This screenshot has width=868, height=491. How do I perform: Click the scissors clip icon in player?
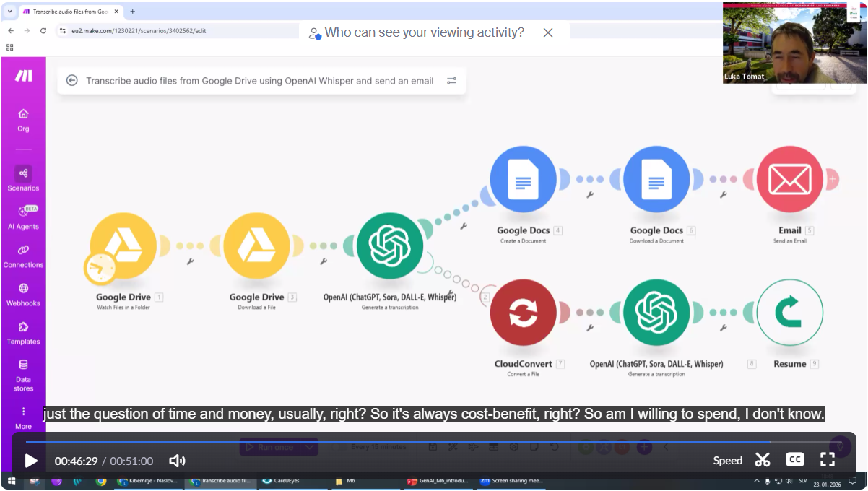point(763,460)
